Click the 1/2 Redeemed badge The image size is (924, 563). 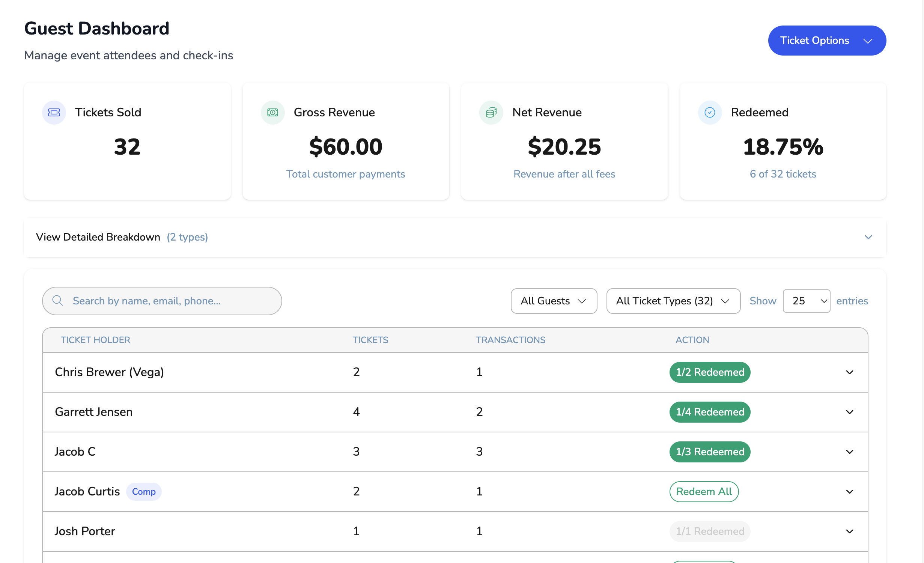point(710,372)
